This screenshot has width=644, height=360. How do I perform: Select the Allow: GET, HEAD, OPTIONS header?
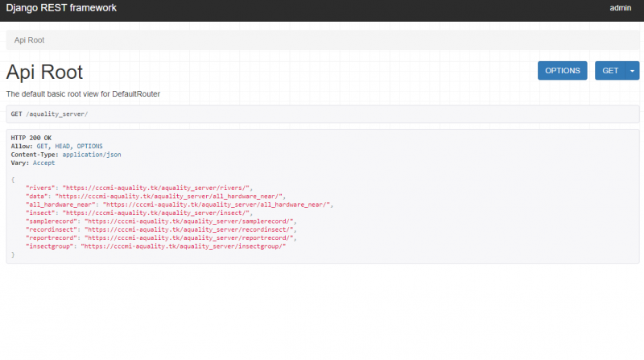(56, 146)
